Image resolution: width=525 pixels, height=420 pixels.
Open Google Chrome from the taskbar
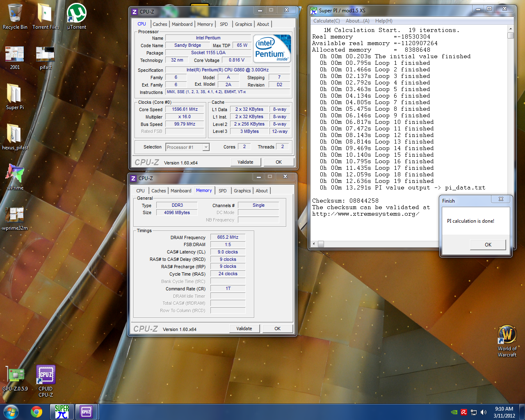[x=37, y=412]
